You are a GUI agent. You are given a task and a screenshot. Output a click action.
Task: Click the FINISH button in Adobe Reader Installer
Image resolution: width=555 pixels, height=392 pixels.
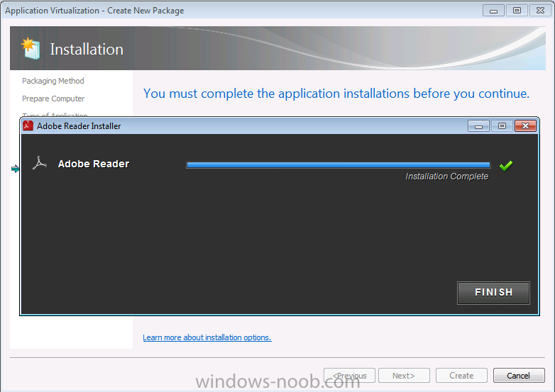[x=493, y=293]
